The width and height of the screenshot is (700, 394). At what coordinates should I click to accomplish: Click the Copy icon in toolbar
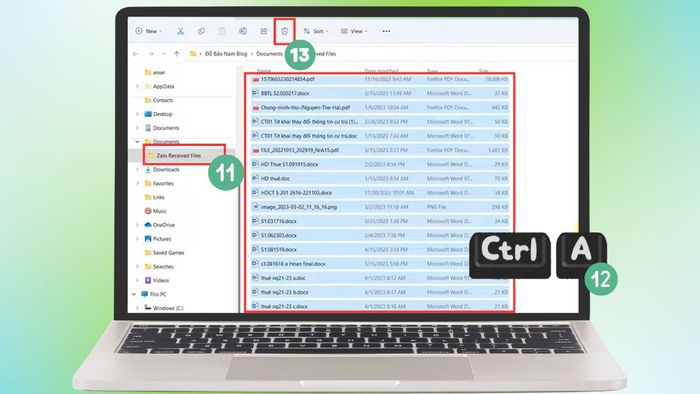point(201,31)
